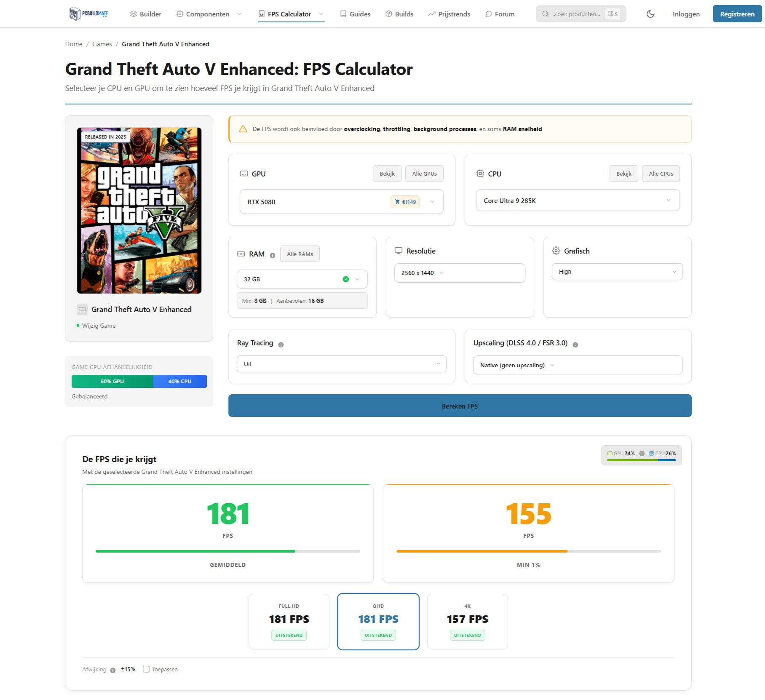765x700 pixels.
Task: Click the search magnifier icon
Action: pyautogui.click(x=545, y=13)
